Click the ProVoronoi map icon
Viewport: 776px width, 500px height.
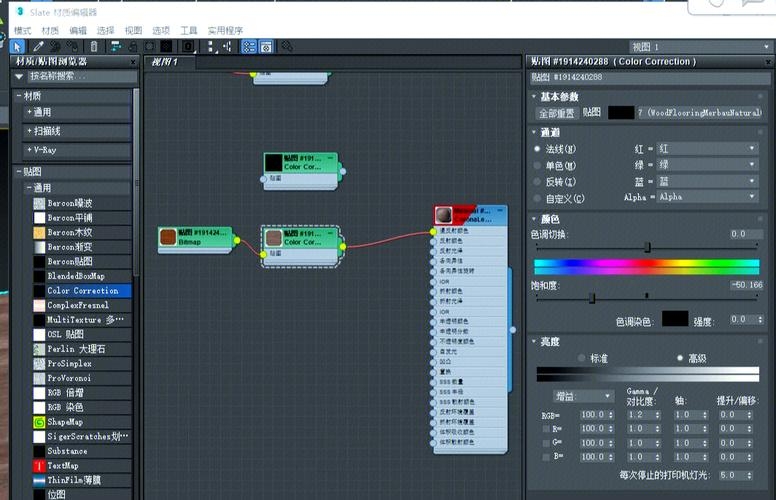point(39,378)
